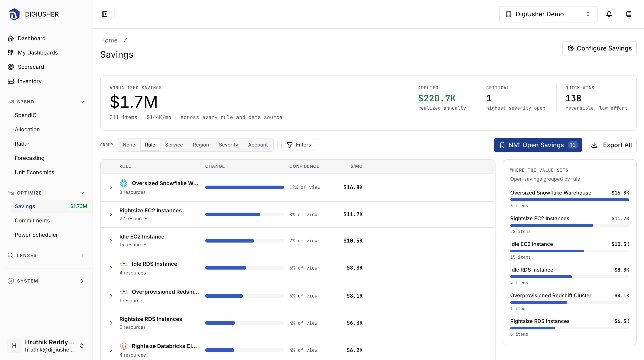
Task: Select the None grouping option
Action: tap(129, 144)
